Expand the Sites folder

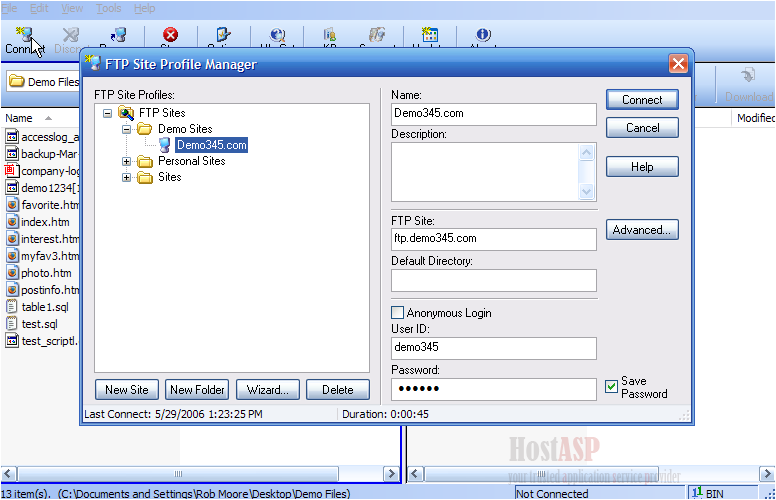127,177
